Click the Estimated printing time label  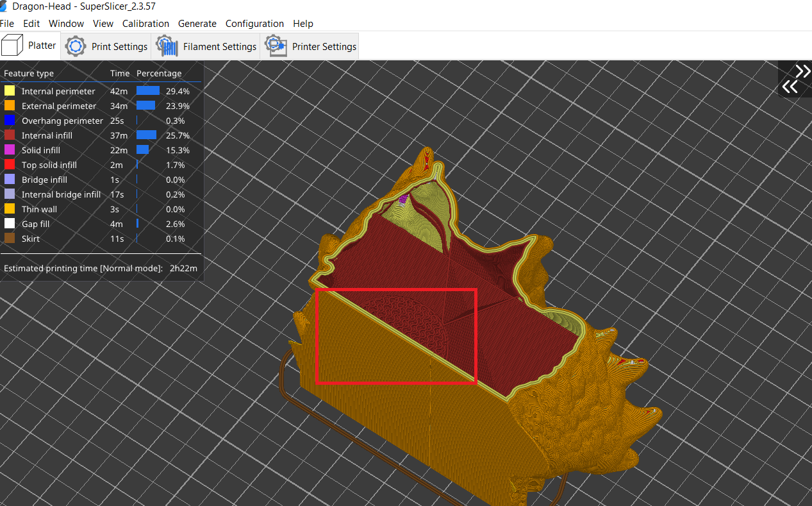click(83, 269)
